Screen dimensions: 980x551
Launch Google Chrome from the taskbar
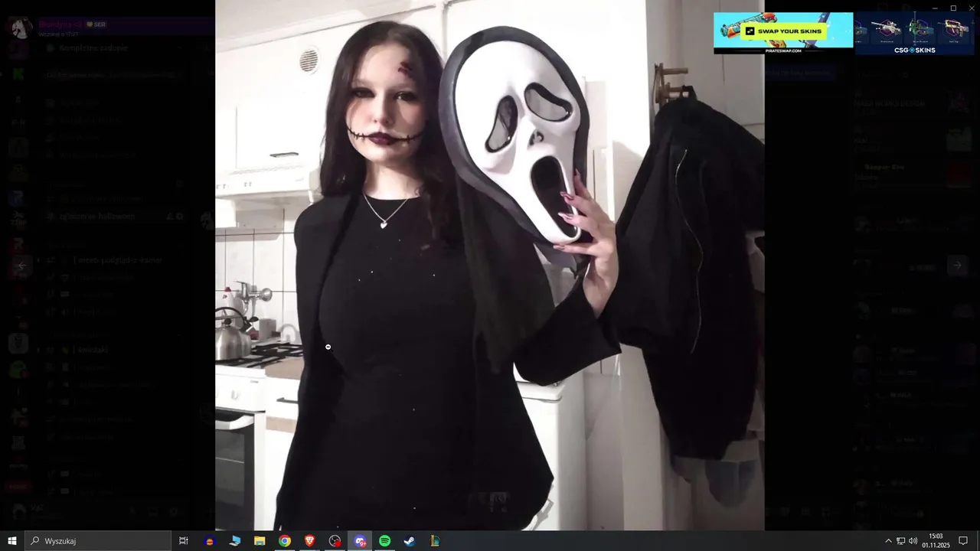click(285, 540)
